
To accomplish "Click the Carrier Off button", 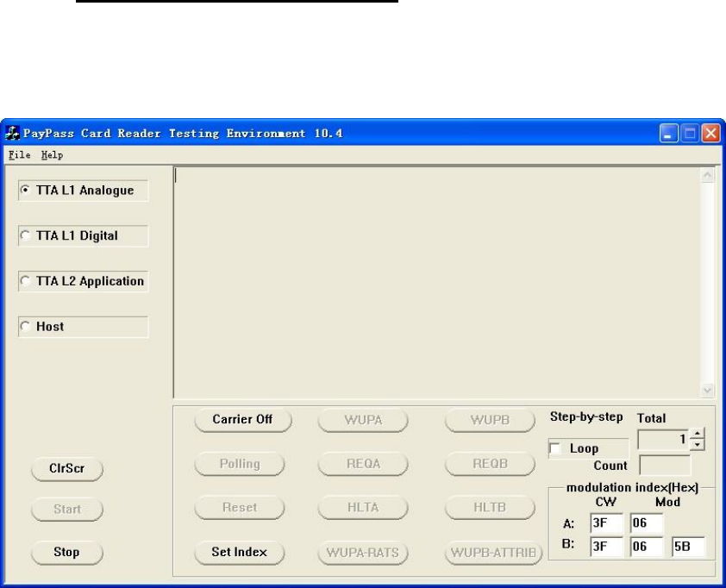I will [x=242, y=420].
